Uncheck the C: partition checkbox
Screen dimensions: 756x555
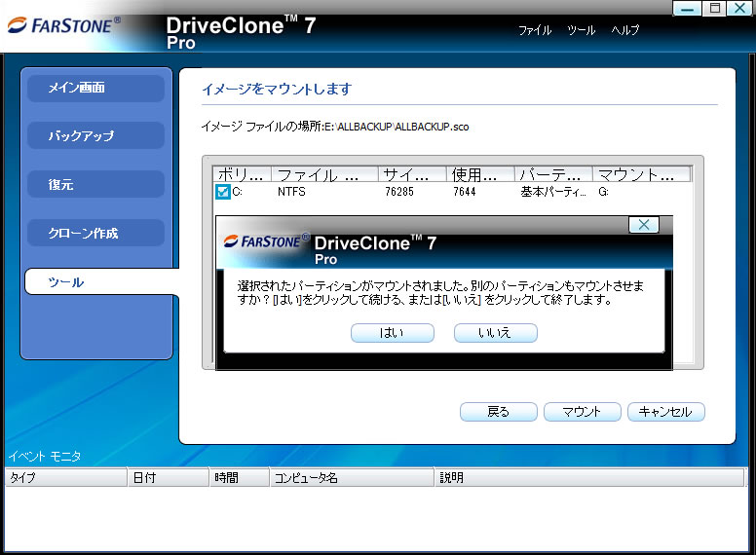223,192
